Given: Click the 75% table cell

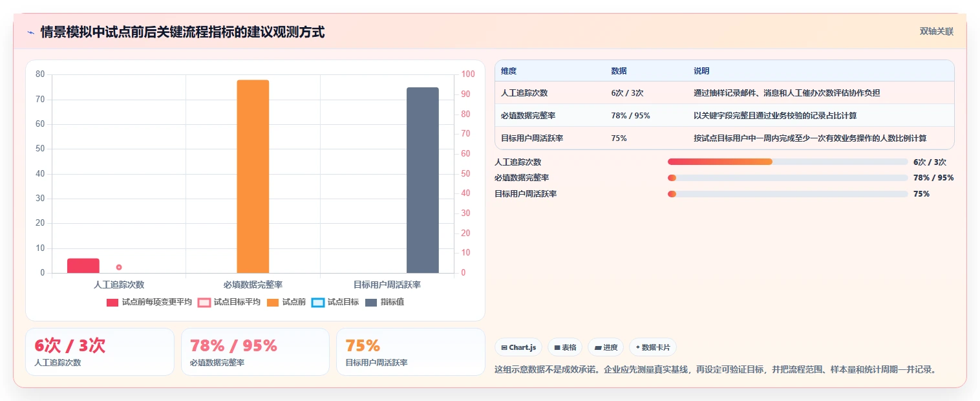Looking at the screenshot, I should tap(619, 138).
